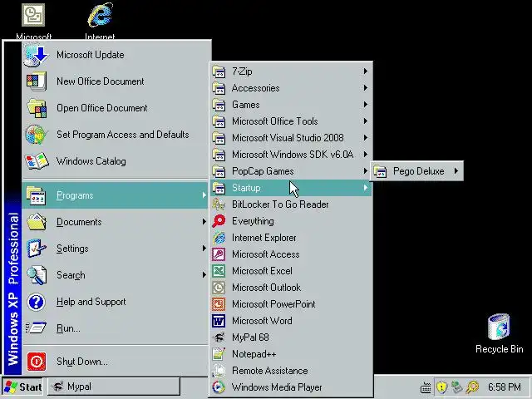This screenshot has height=399, width=532.
Task: Expand the 7-Zip submenu arrow
Action: [366, 71]
